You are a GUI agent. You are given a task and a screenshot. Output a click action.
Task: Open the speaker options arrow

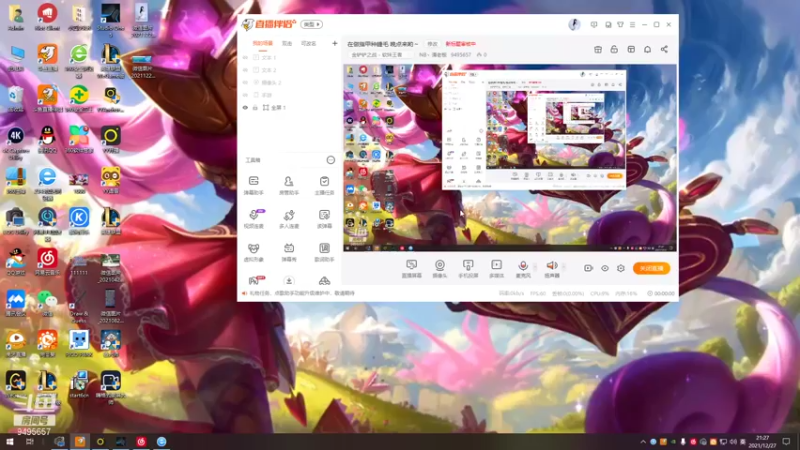pos(563,267)
